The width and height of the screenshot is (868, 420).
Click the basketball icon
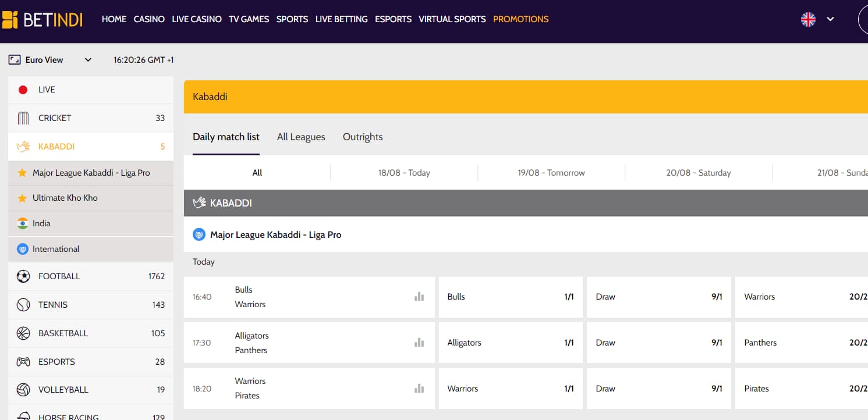[23, 333]
